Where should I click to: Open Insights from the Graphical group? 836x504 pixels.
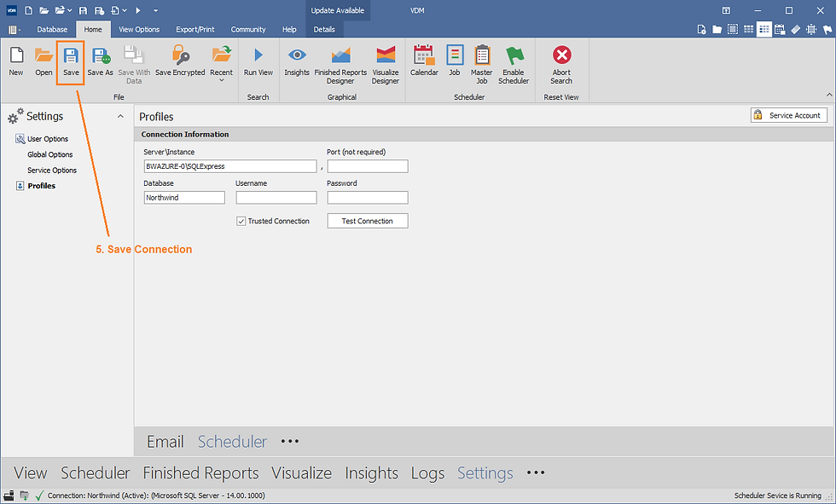coord(297,61)
